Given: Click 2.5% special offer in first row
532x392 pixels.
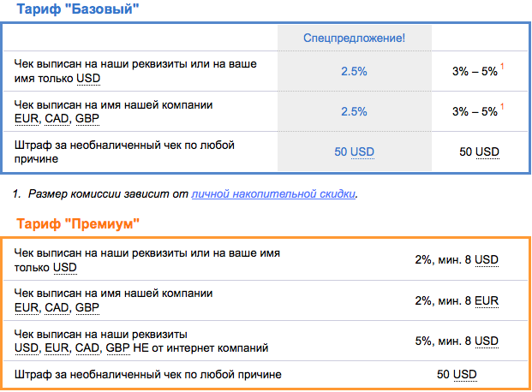Looking at the screenshot, I should (x=354, y=72).
